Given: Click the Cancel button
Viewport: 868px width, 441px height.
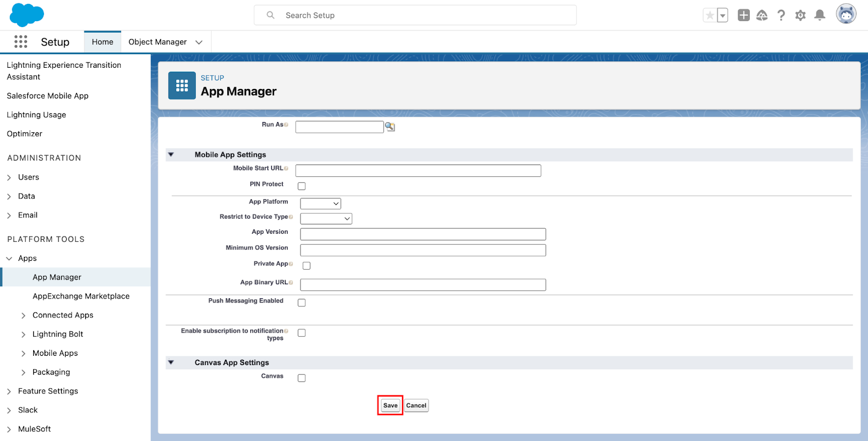Looking at the screenshot, I should tap(416, 405).
